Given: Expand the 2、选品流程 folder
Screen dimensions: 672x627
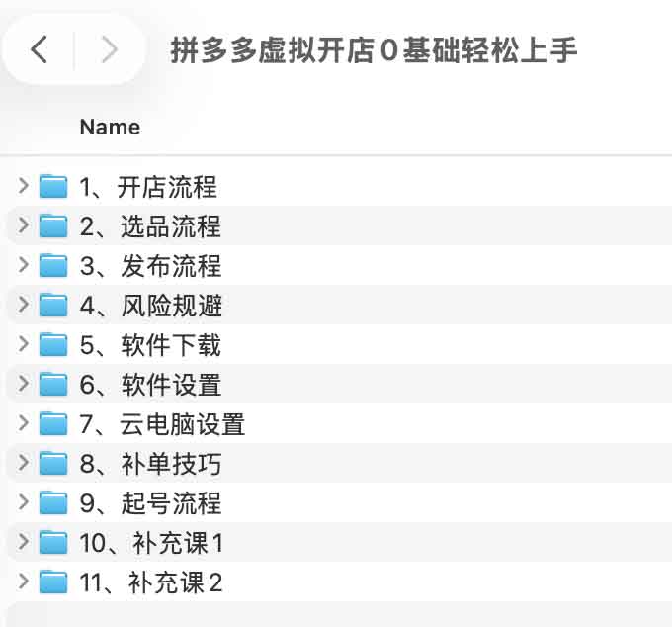Looking at the screenshot, I should (x=24, y=225).
